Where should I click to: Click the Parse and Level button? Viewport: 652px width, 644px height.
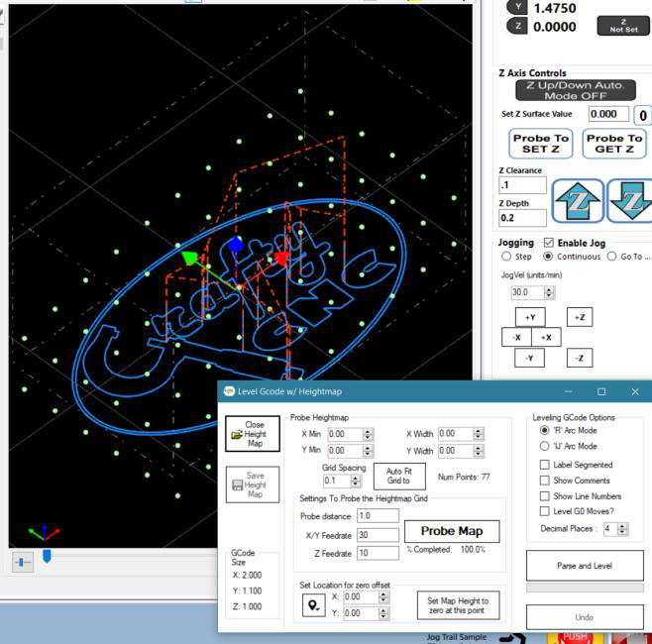point(585,566)
